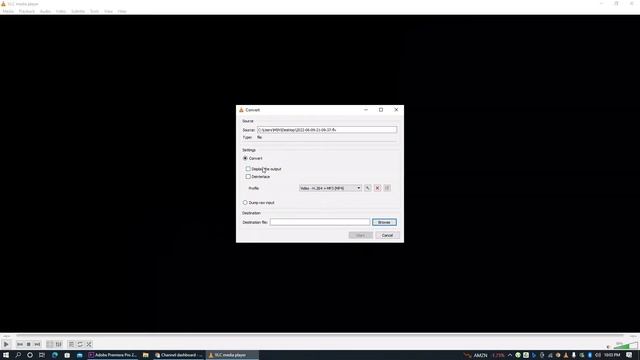Select the Dump raw input radio button
Image resolution: width=640 pixels, height=360 pixels.
tap(245, 202)
